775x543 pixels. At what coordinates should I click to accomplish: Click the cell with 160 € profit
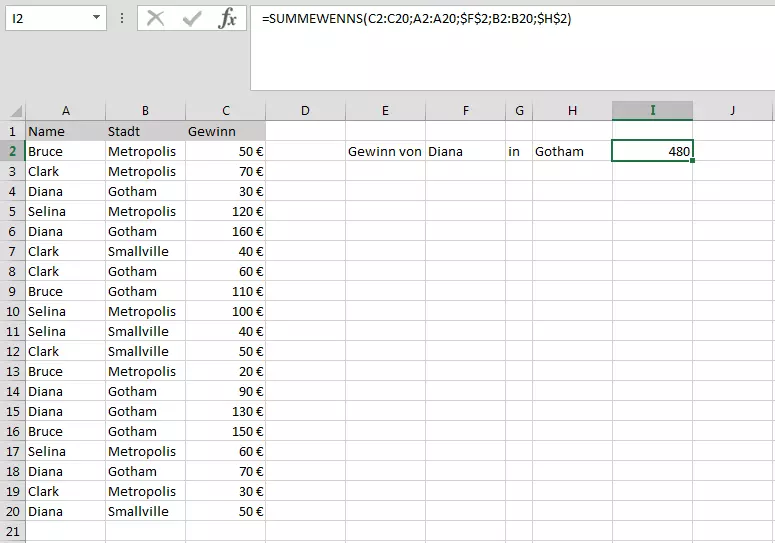point(226,231)
